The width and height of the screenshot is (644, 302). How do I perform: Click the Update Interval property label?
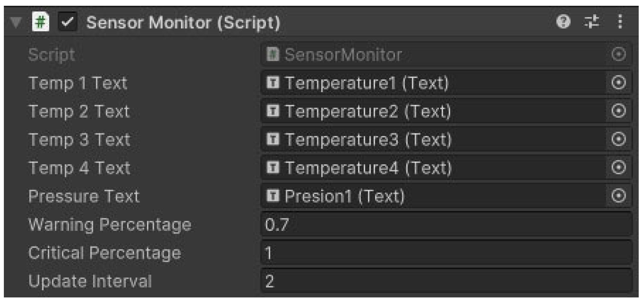click(x=90, y=281)
